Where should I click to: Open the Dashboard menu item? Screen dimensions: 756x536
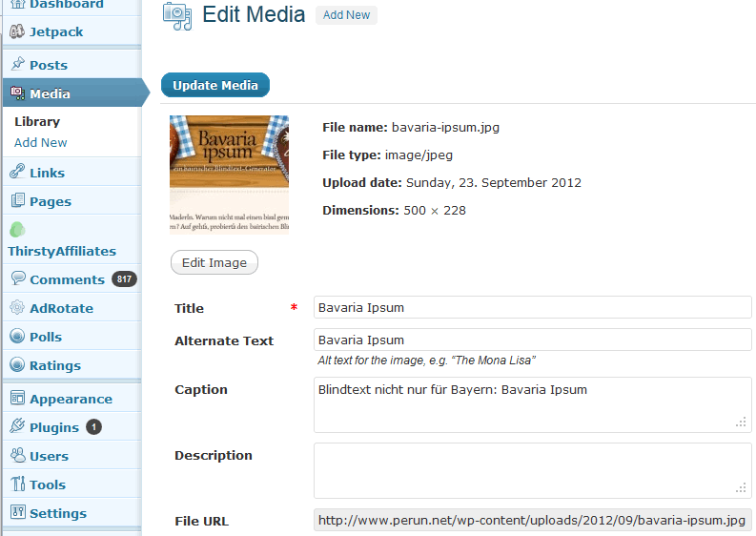67,5
